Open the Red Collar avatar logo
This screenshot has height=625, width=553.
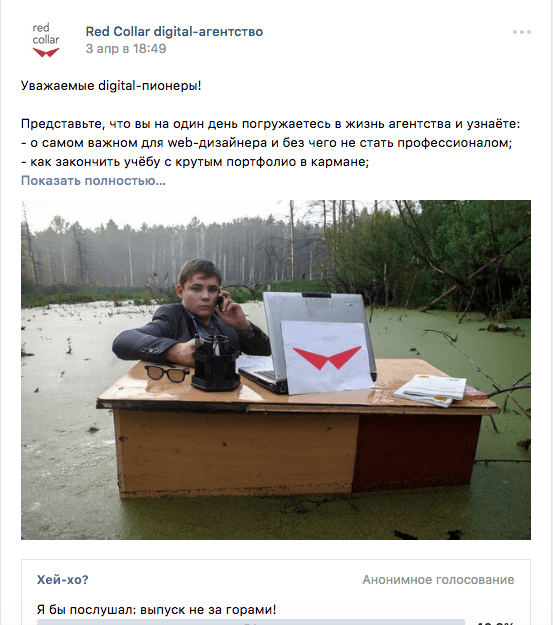pyautogui.click(x=46, y=40)
